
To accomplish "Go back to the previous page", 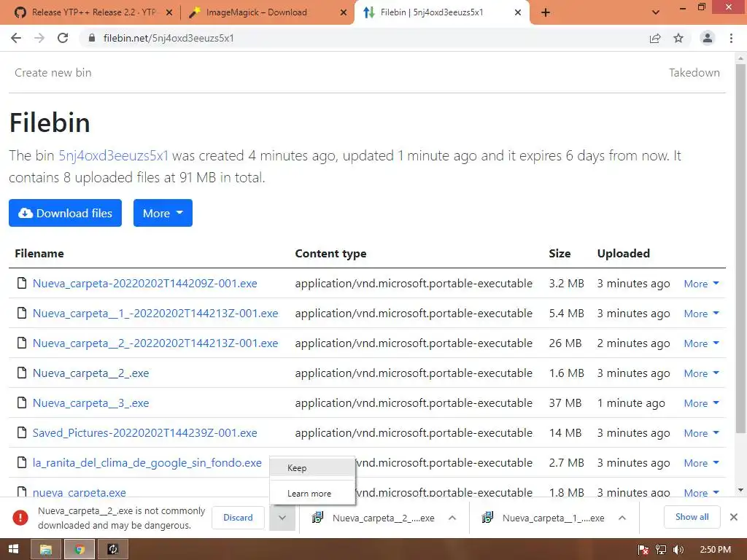I will click(16, 38).
